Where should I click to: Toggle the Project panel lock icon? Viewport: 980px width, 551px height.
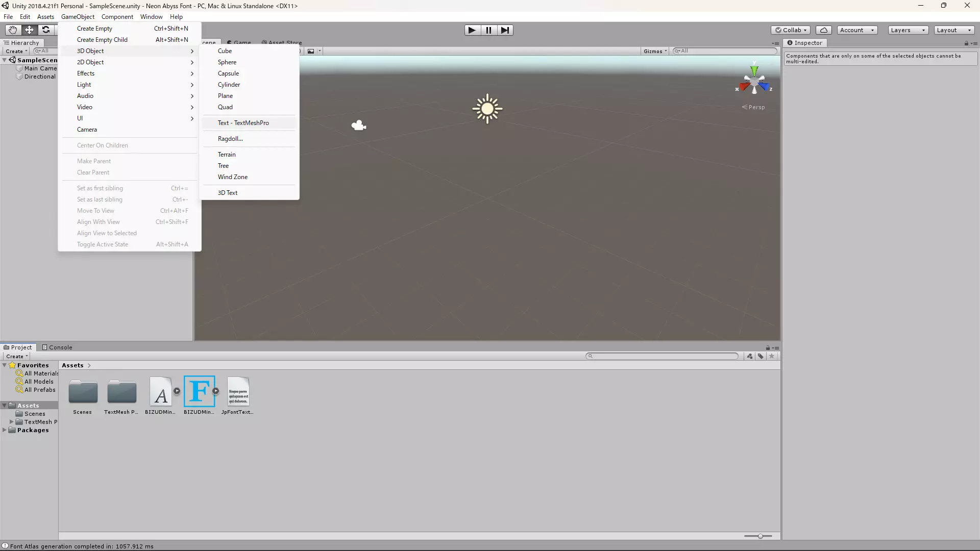tap(767, 348)
